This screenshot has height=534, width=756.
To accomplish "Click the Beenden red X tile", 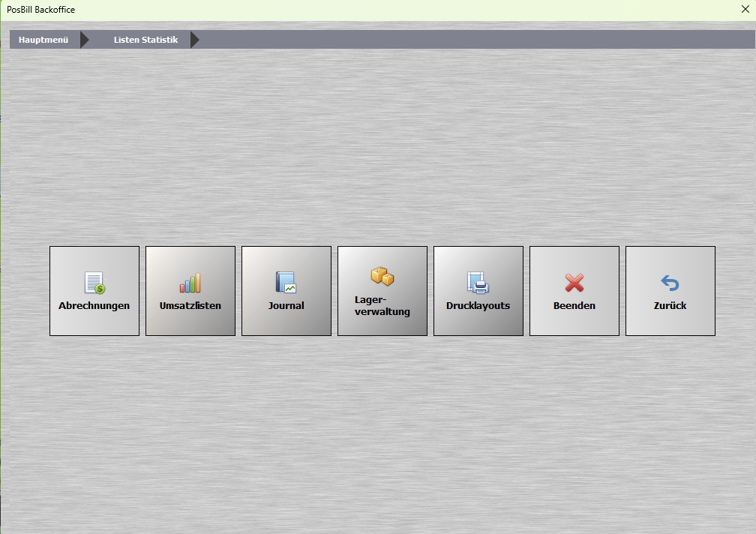I will point(574,291).
